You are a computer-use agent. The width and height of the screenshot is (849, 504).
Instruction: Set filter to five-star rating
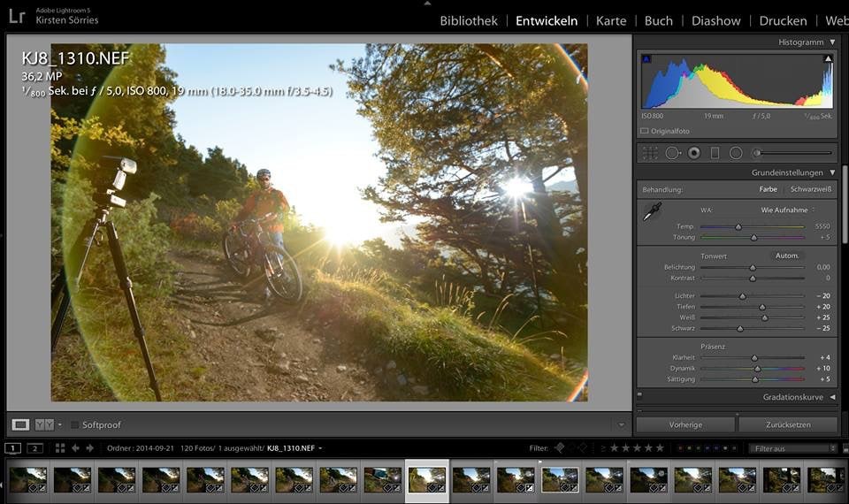pos(660,447)
